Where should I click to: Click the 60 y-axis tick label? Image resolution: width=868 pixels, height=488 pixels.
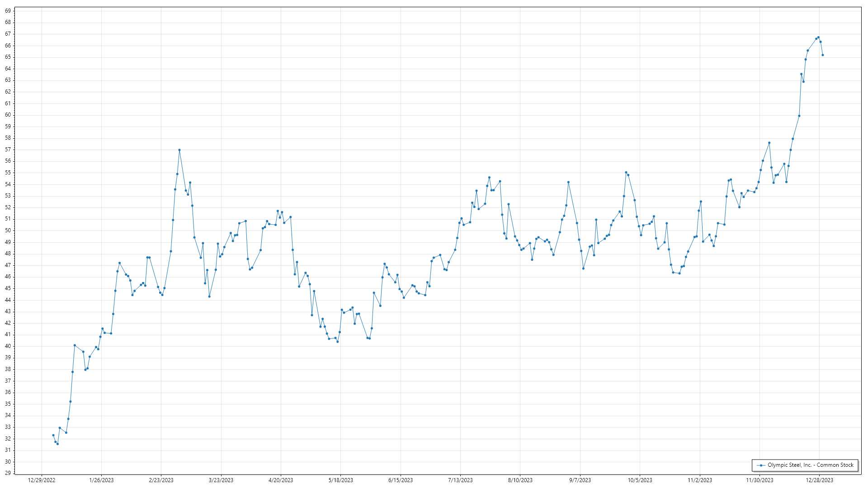click(x=8, y=115)
